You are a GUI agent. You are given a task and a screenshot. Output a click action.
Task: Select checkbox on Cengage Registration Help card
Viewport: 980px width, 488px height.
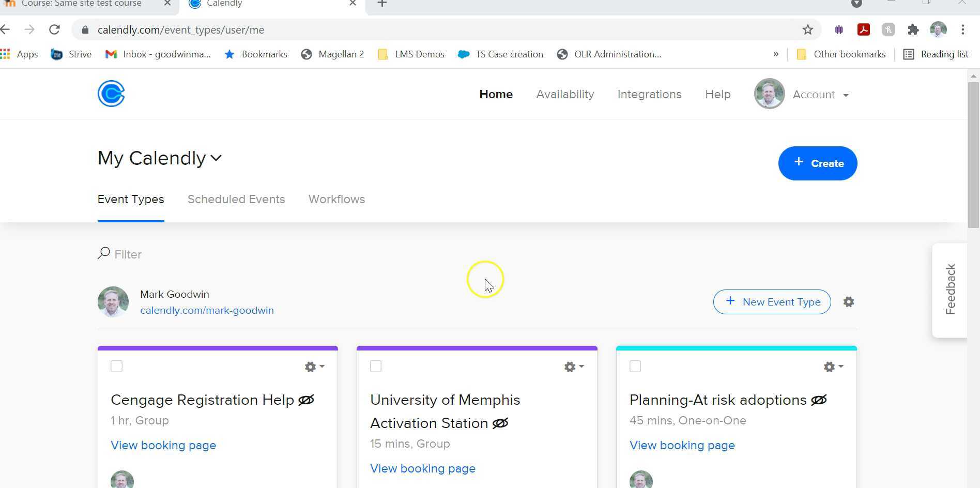point(117,367)
